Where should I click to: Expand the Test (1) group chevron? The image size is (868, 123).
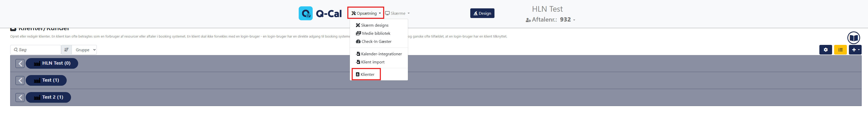tap(20, 80)
